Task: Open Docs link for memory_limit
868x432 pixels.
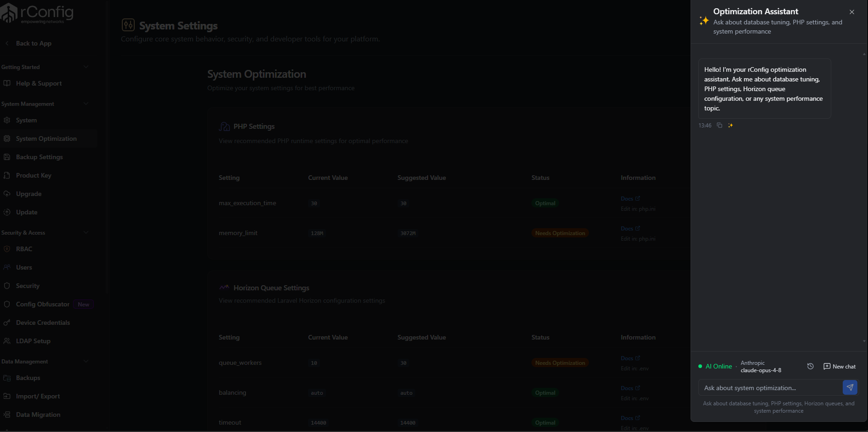Action: pos(630,228)
